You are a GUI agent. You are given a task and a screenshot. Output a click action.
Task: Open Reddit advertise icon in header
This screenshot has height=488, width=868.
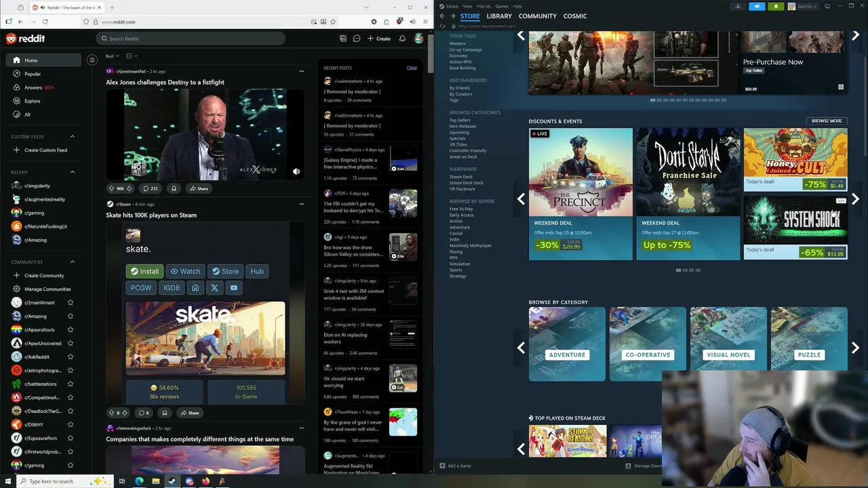[x=343, y=39]
